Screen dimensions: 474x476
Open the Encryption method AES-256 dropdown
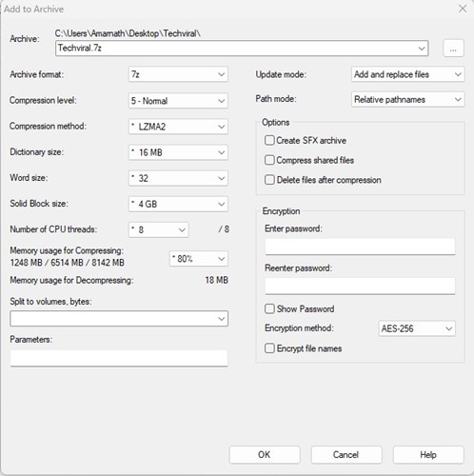[417, 328]
